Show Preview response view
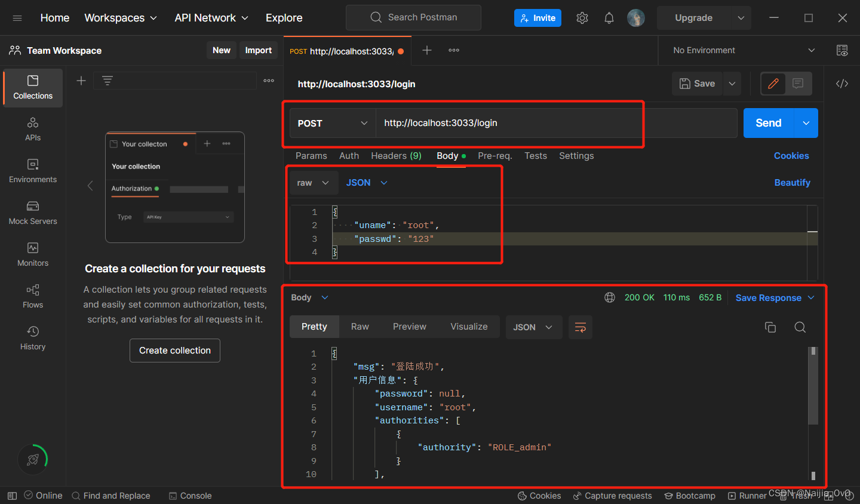860x504 pixels. click(x=410, y=327)
